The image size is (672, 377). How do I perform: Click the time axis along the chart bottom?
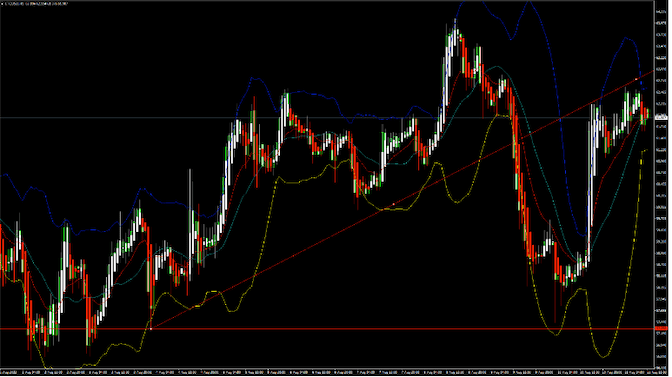(327, 372)
